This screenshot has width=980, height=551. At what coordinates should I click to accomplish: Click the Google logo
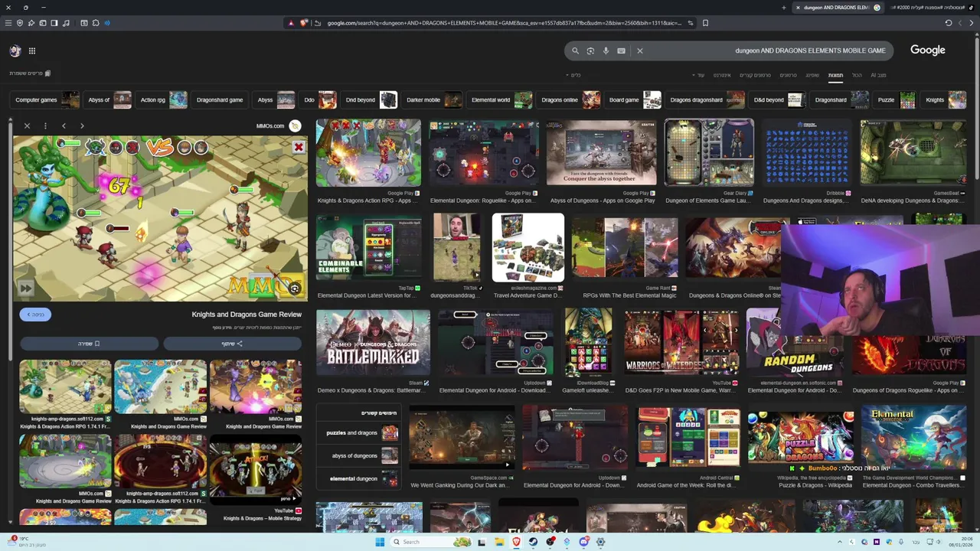pos(927,50)
